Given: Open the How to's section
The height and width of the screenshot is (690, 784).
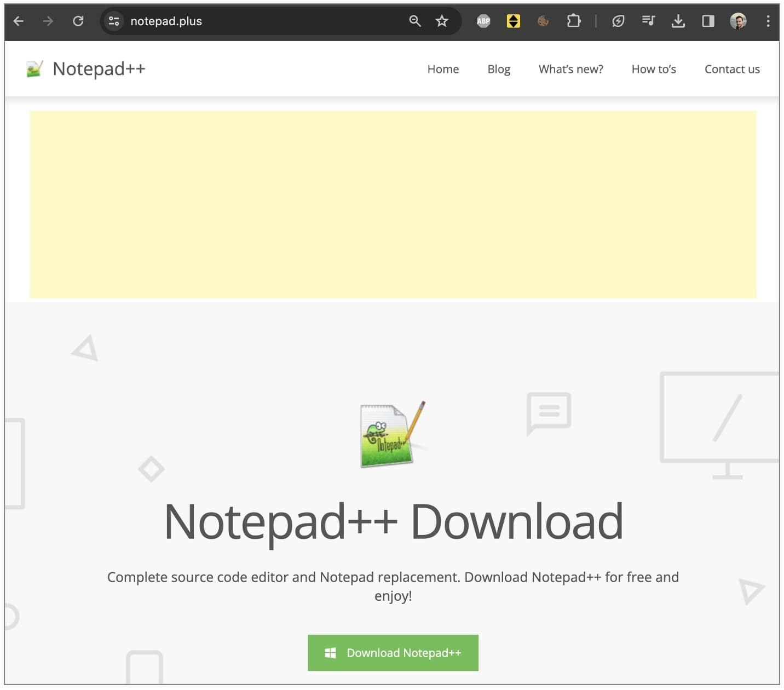Looking at the screenshot, I should coord(654,70).
